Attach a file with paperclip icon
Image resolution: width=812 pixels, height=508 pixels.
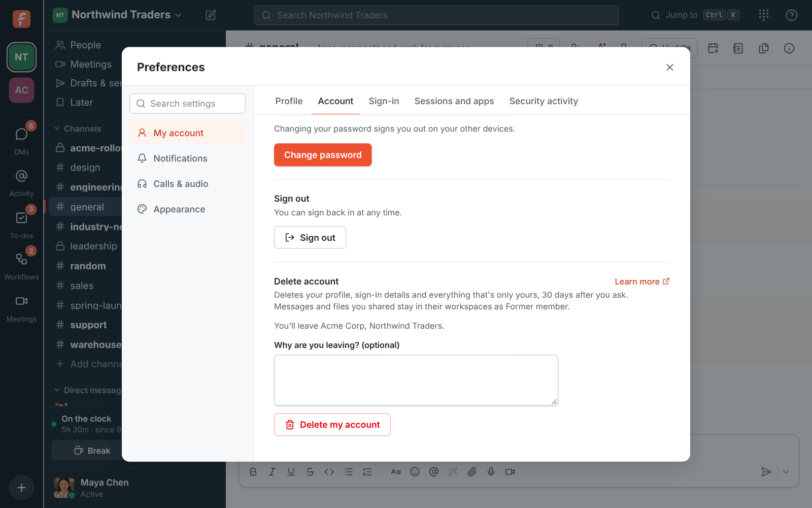click(x=472, y=472)
